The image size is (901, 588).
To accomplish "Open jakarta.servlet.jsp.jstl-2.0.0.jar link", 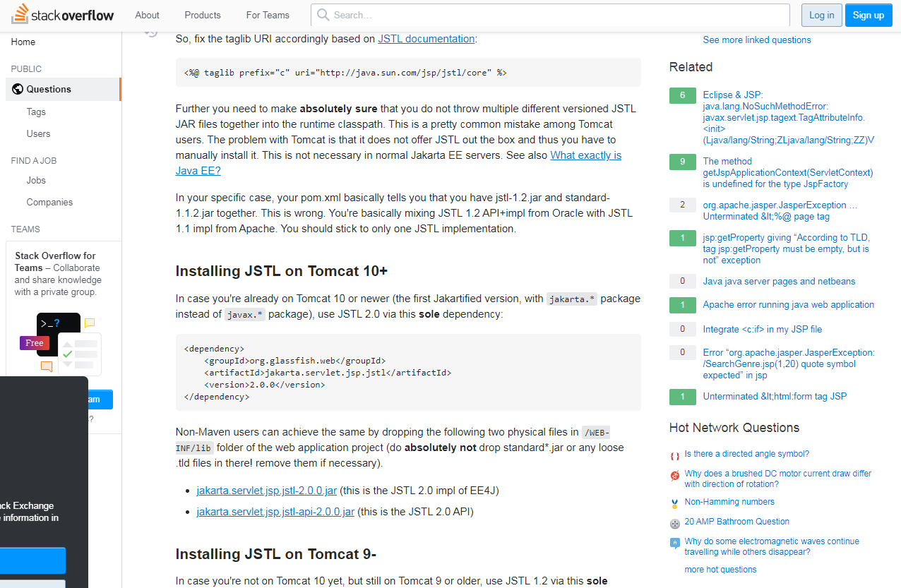I will click(x=267, y=490).
